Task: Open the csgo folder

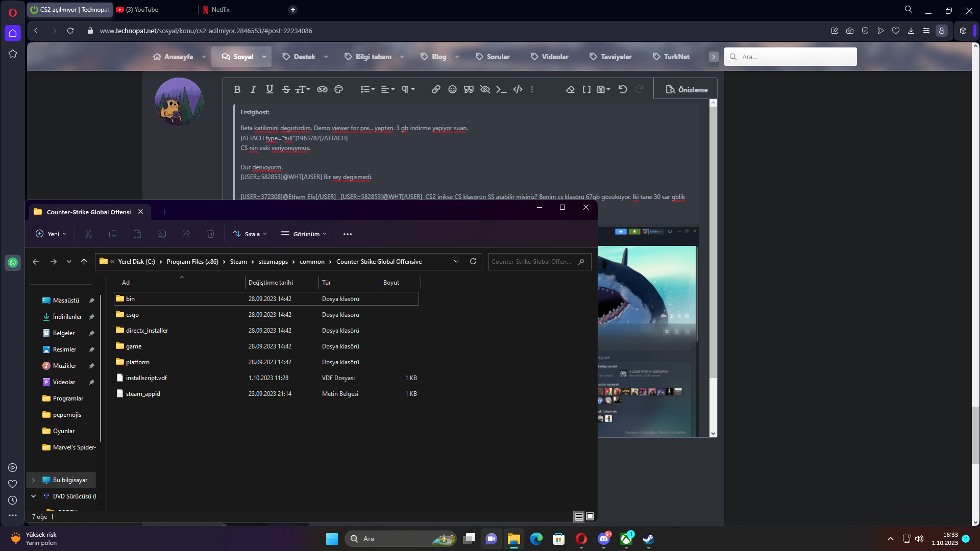Action: pyautogui.click(x=132, y=315)
